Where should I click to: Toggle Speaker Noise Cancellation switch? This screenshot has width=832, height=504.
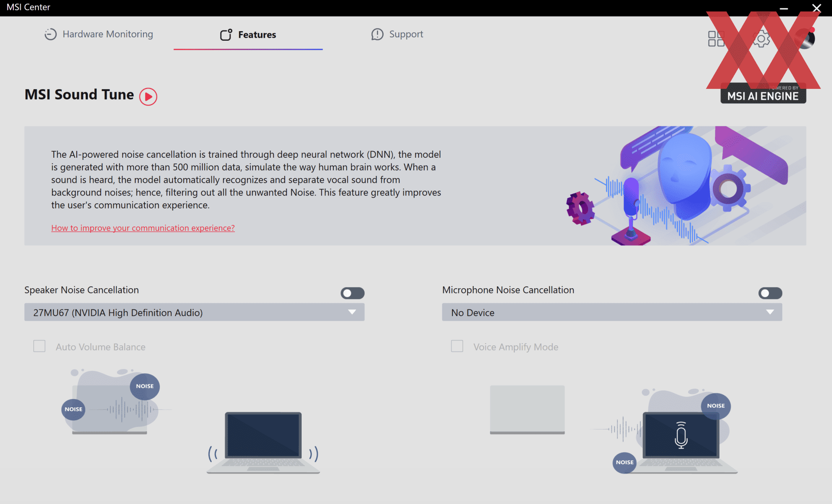tap(352, 293)
